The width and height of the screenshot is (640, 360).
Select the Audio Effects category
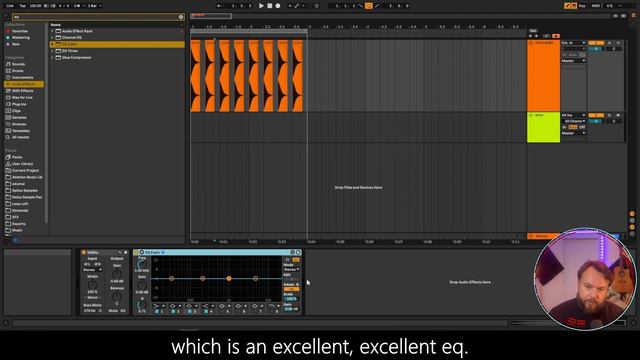click(23, 84)
